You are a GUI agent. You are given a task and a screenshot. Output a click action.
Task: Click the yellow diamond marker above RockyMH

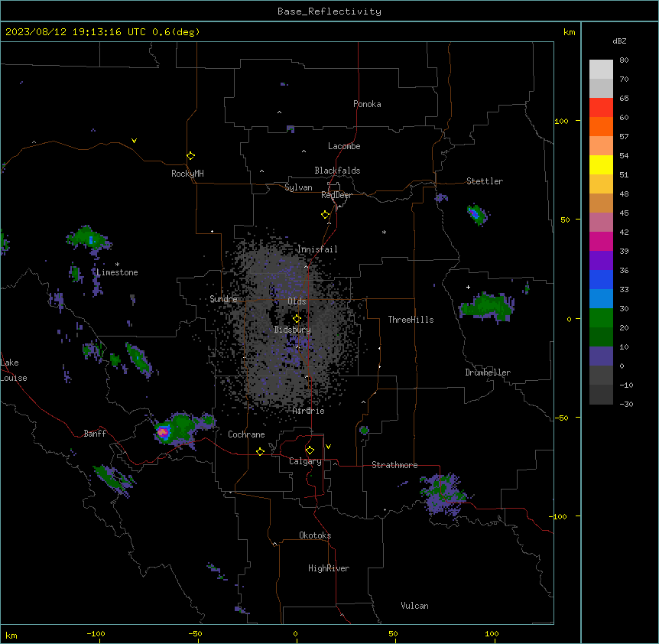pos(190,156)
